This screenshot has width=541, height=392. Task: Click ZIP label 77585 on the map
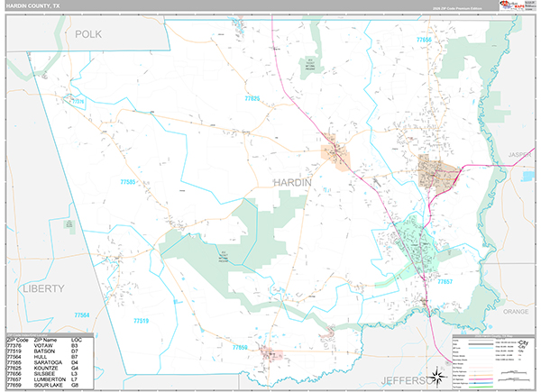[x=128, y=182]
